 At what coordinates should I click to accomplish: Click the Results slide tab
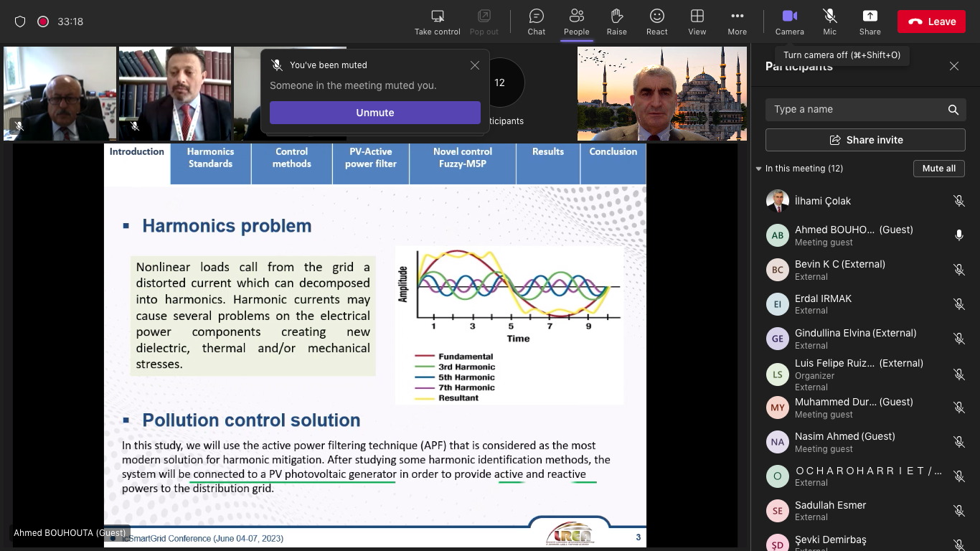coord(548,164)
